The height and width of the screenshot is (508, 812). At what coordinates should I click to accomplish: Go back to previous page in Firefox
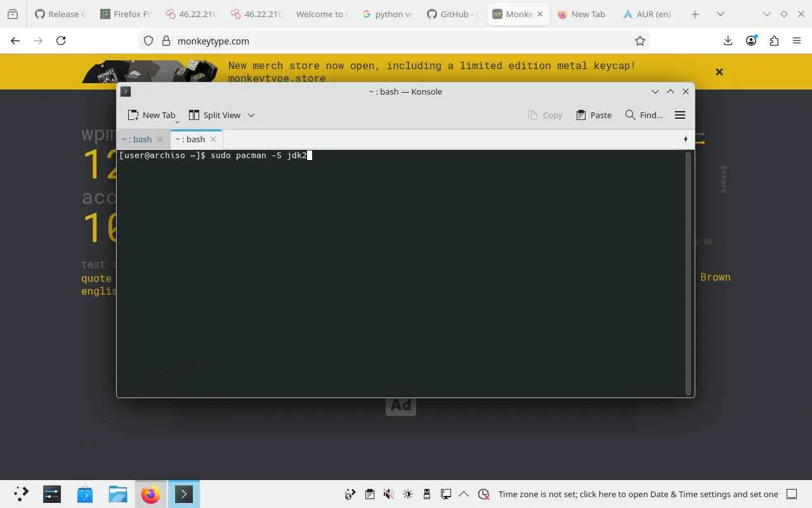[x=15, y=41]
